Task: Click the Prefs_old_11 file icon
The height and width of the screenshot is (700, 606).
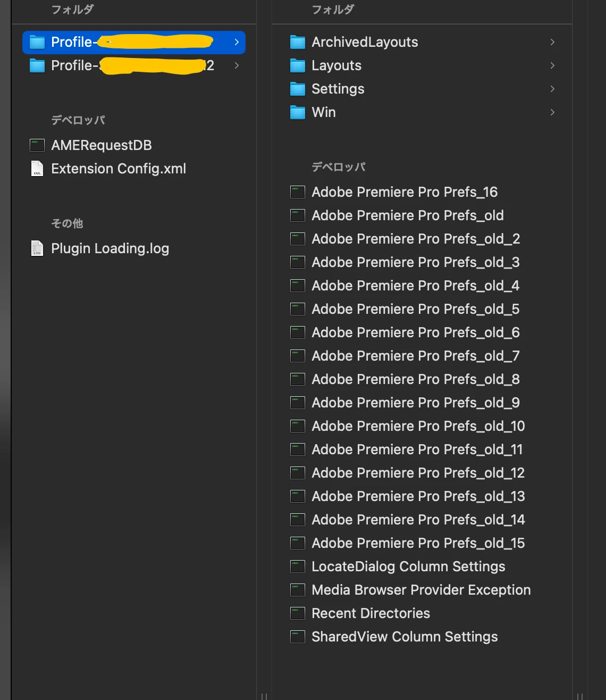Action: [298, 449]
